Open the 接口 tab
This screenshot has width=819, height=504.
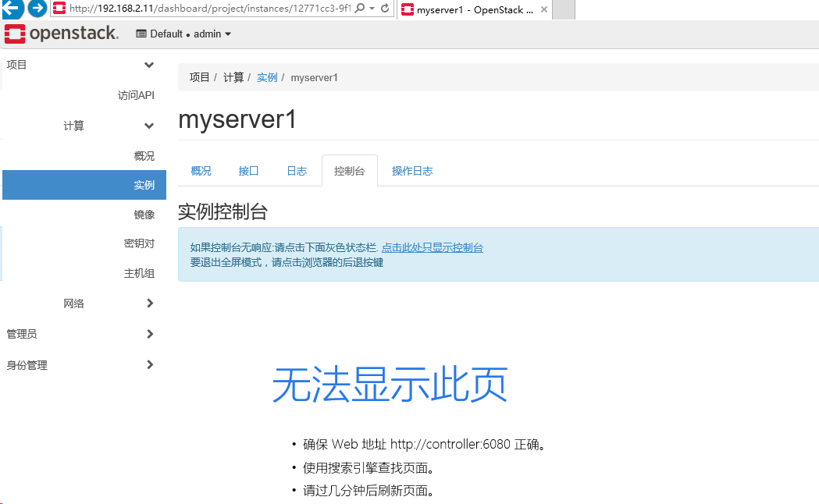[247, 170]
